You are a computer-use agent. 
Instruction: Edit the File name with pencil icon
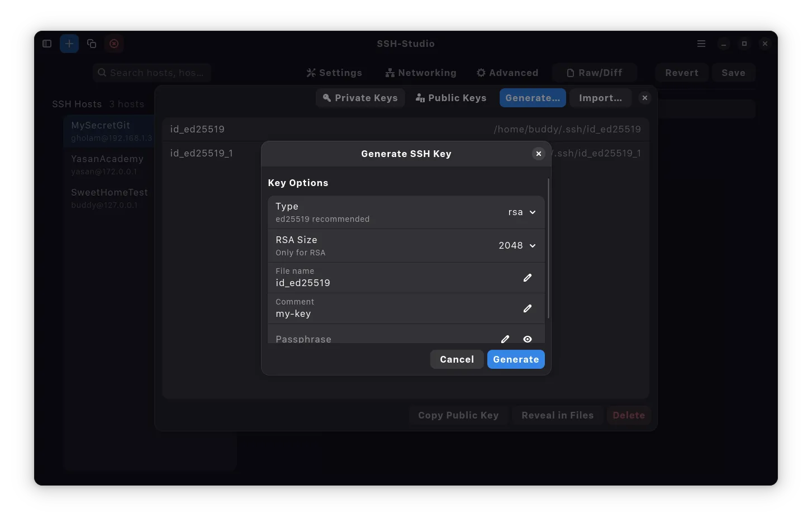click(527, 278)
